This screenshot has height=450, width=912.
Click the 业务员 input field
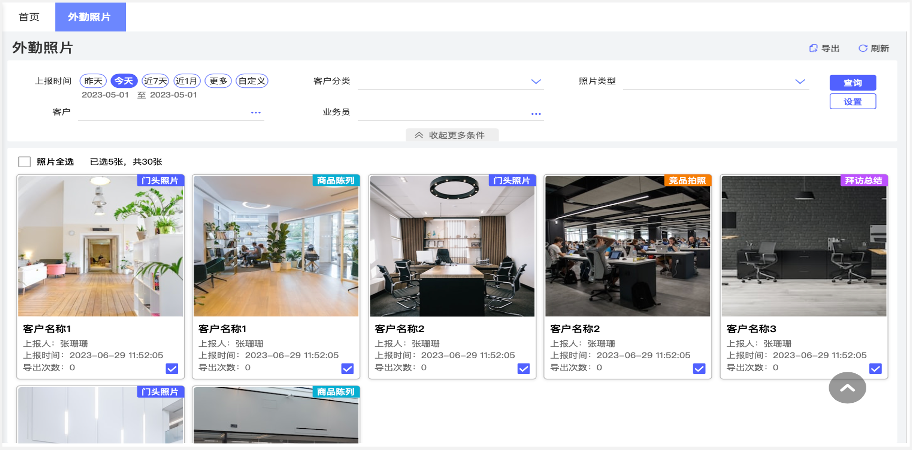click(x=451, y=112)
